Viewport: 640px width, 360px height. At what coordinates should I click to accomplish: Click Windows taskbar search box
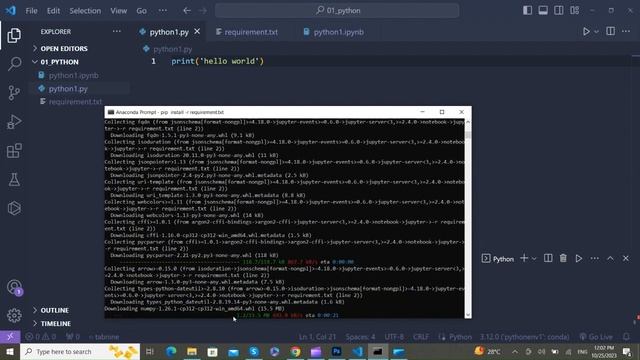pos(80,351)
